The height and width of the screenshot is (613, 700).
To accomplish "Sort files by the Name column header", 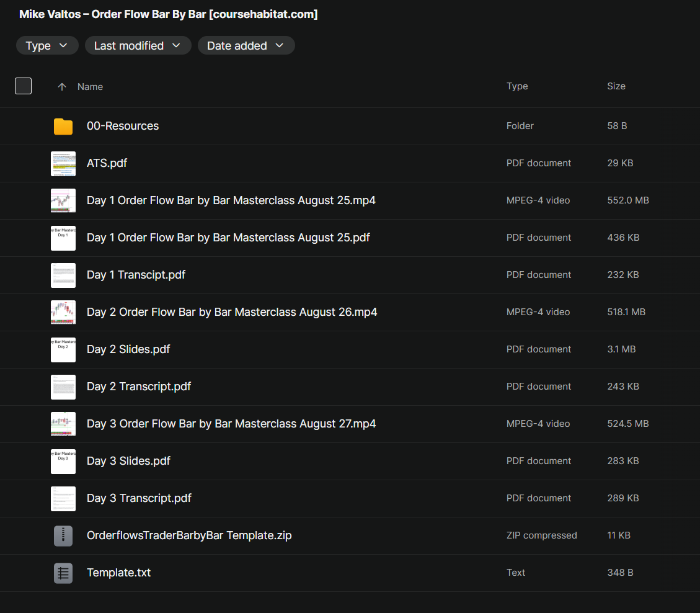I will point(90,87).
